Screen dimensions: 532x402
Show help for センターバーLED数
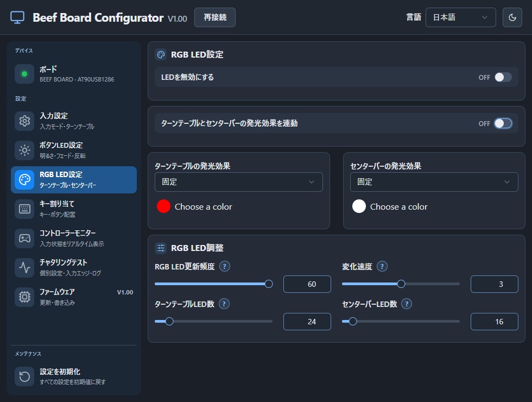407,304
